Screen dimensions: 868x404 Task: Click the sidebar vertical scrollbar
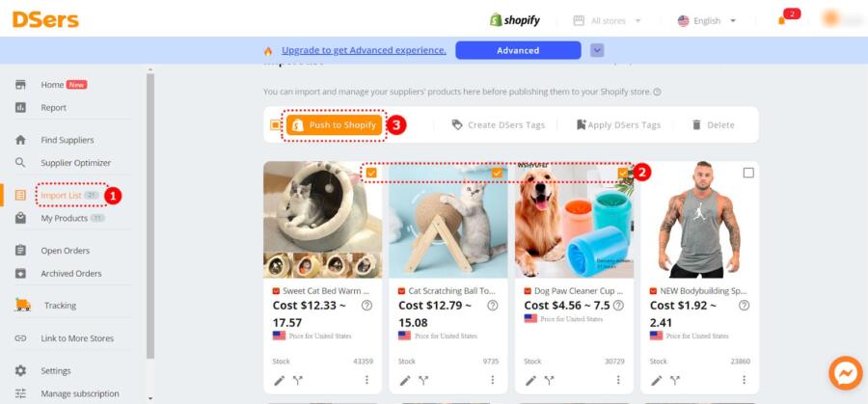coord(150,216)
